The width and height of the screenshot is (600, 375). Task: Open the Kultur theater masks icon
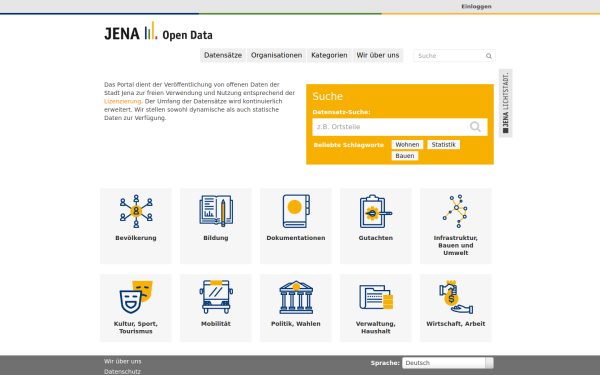(136, 297)
